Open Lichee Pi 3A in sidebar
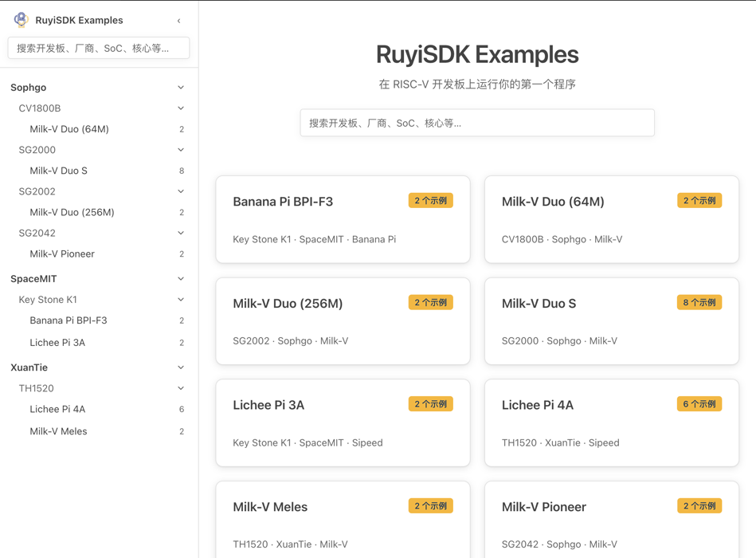Screen dimensions: 756x558 [x=57, y=343]
